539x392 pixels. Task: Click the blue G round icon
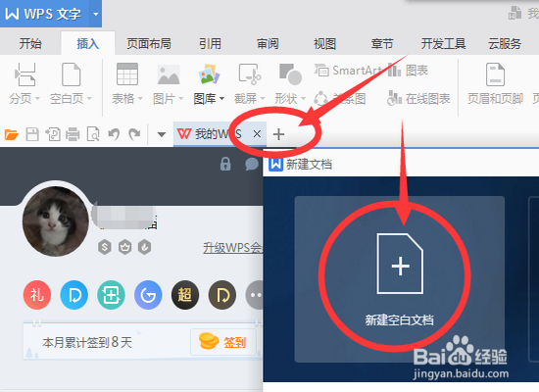[x=148, y=295]
